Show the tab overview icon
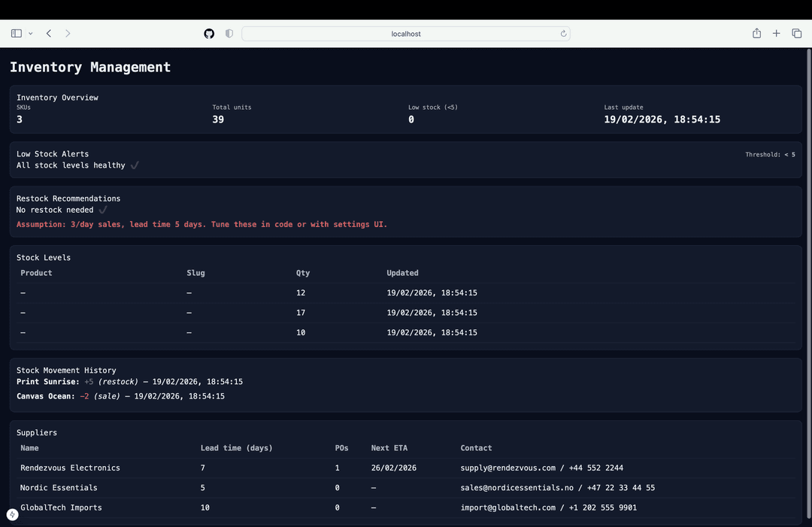 (x=796, y=33)
